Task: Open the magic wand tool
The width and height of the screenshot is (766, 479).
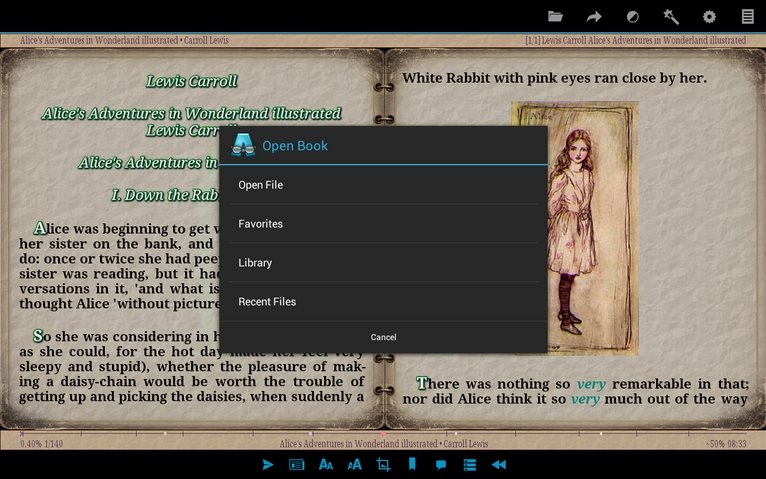Action: (671, 16)
